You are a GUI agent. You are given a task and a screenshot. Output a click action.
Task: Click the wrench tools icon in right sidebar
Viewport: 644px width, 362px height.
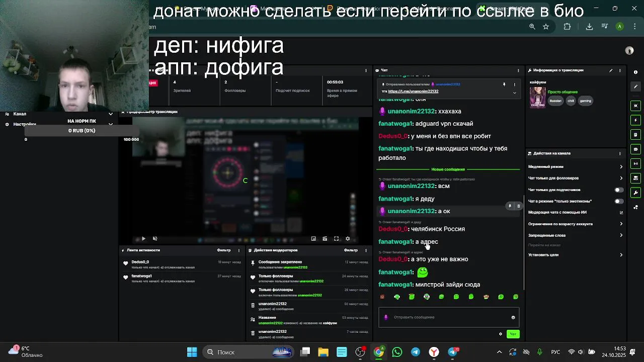635,193
